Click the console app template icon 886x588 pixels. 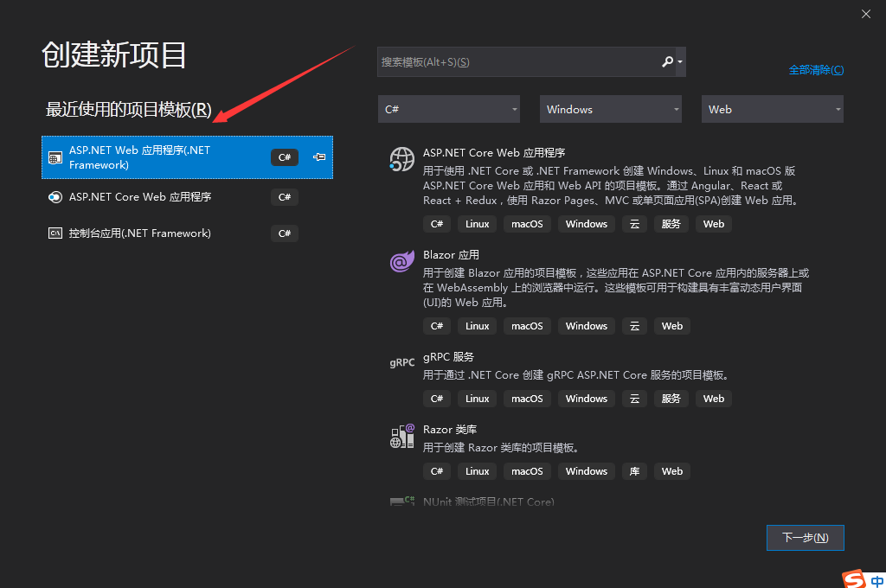(55, 233)
